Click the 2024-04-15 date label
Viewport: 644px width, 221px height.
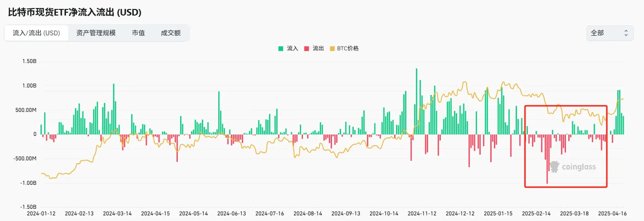coord(155,213)
